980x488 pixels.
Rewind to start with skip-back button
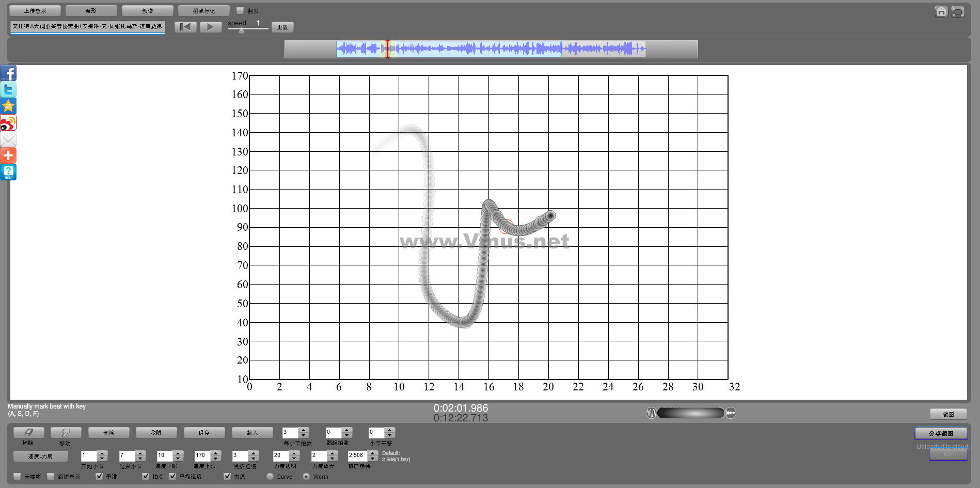tap(185, 27)
